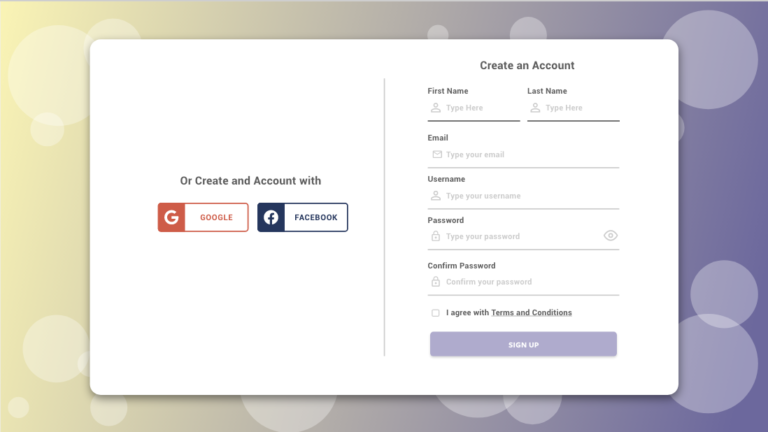
Task: Click the Google logo icon
Action: click(x=171, y=217)
